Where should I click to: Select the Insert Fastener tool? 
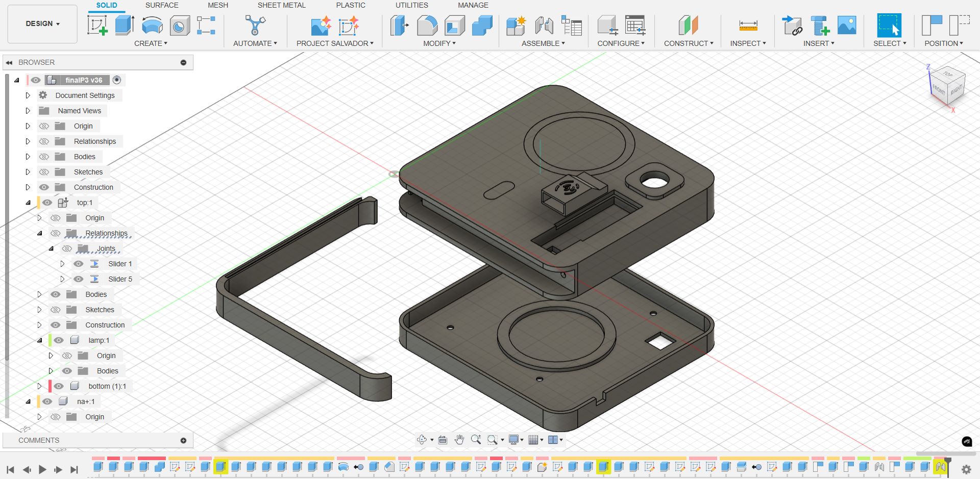click(x=820, y=25)
